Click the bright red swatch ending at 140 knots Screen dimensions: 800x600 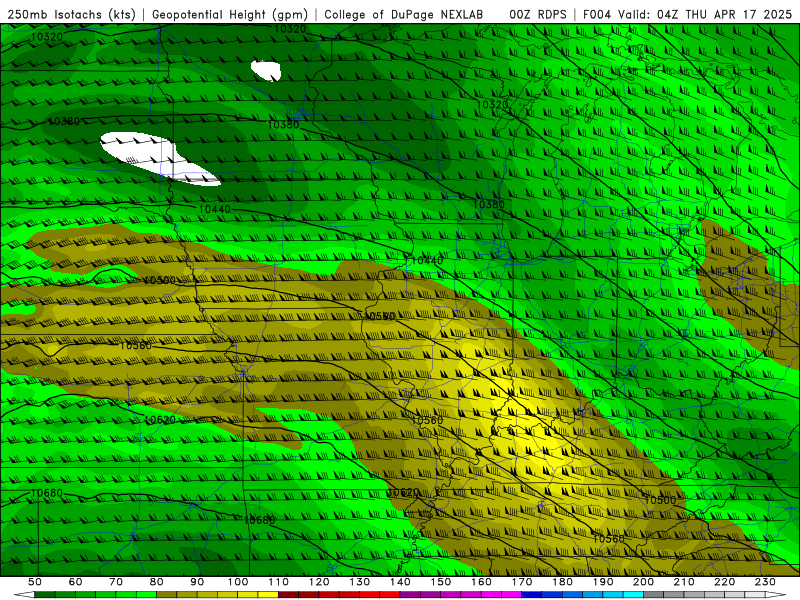pyautogui.click(x=390, y=595)
